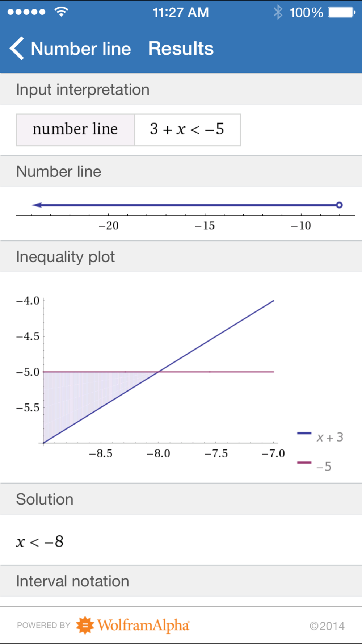Tap the Number line section header

click(59, 171)
